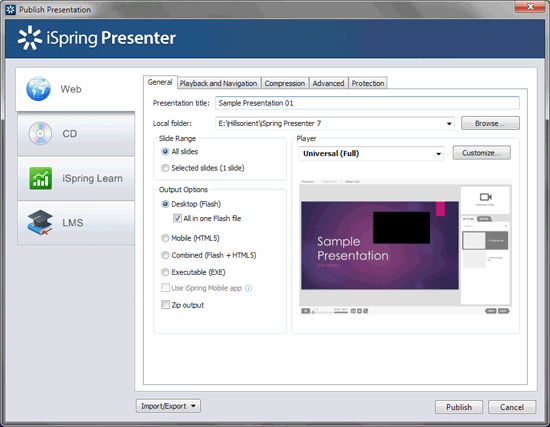Select the Web globe icon
The width and height of the screenshot is (550, 427).
click(38, 89)
